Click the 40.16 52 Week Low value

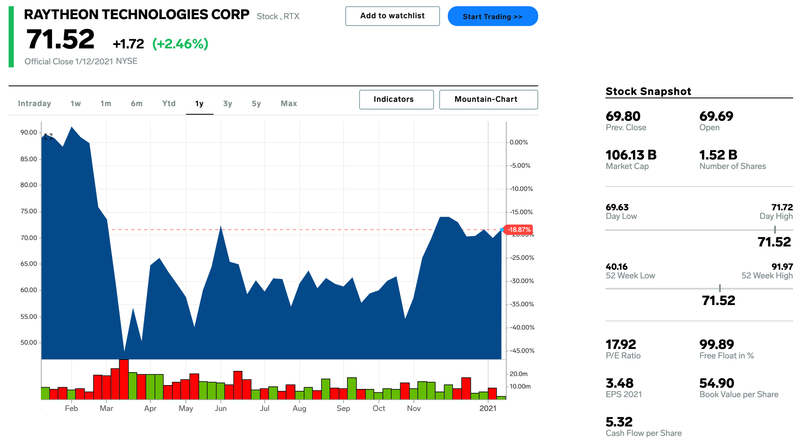616,266
